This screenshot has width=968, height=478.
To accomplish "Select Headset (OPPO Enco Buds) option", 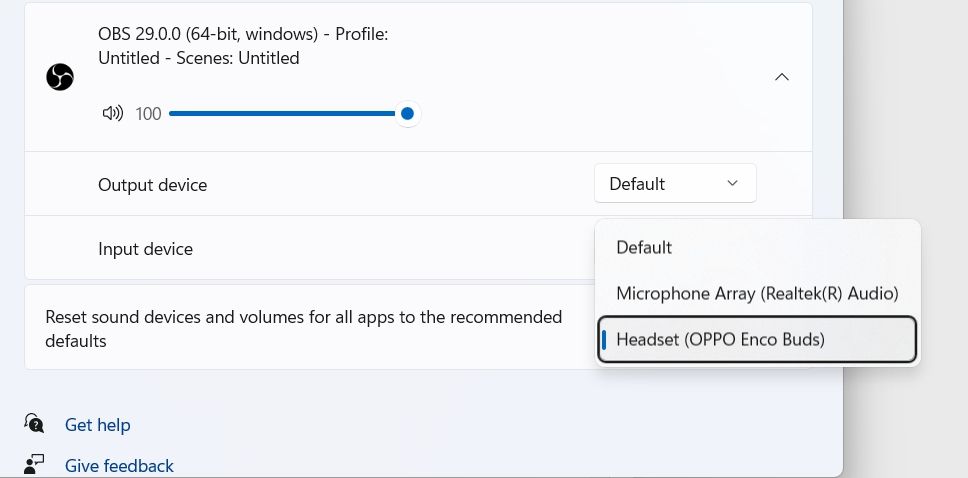I will pos(757,339).
